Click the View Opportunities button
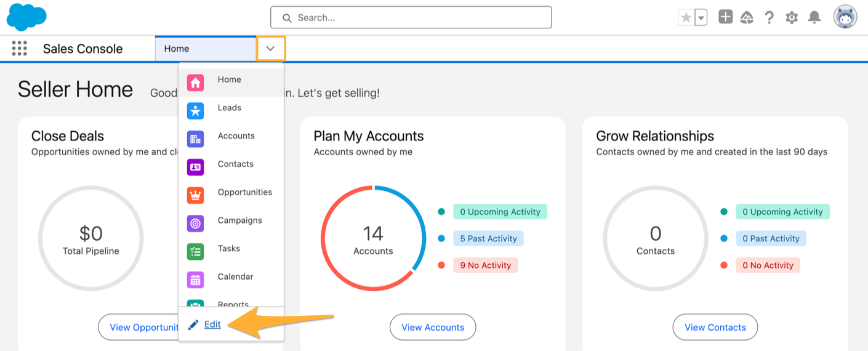 (x=139, y=327)
